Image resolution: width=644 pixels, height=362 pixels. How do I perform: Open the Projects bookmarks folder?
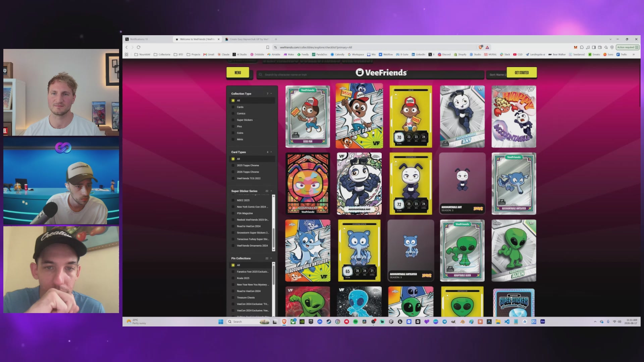[194, 54]
